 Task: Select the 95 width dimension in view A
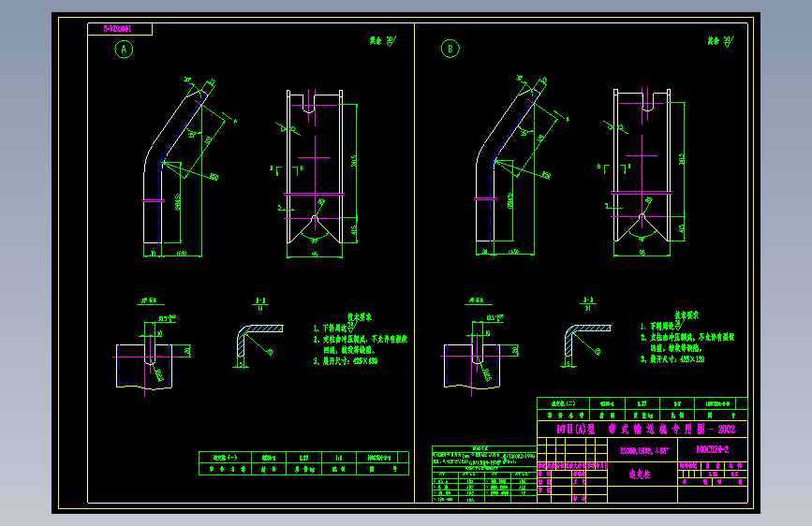pyautogui.click(x=315, y=255)
